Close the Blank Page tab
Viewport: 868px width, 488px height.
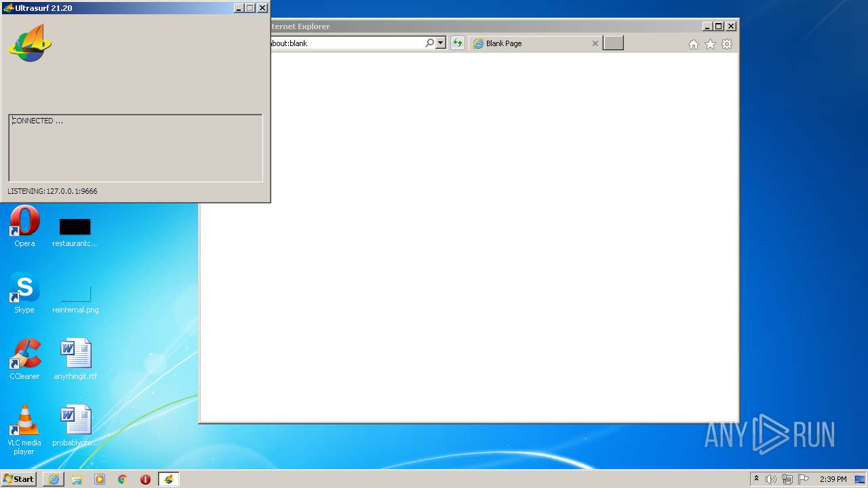[595, 43]
